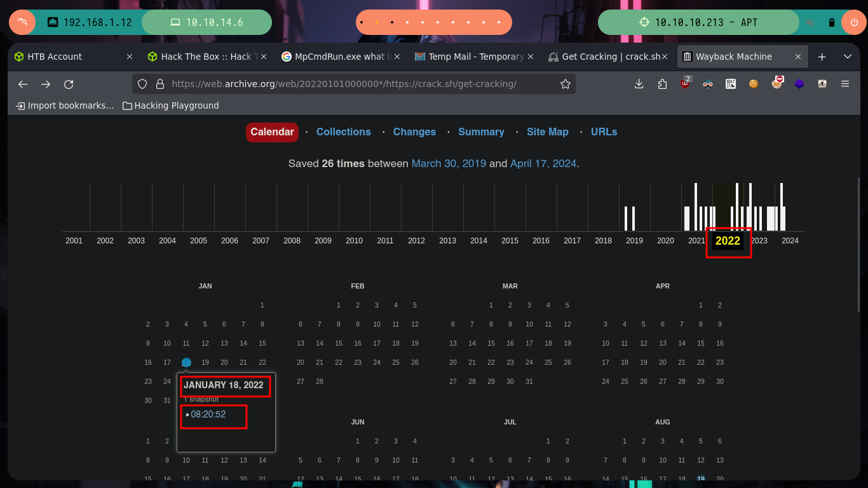Open the extensions puzzle-piece menu
The width and height of the screenshot is (868, 488).
[x=663, y=84]
